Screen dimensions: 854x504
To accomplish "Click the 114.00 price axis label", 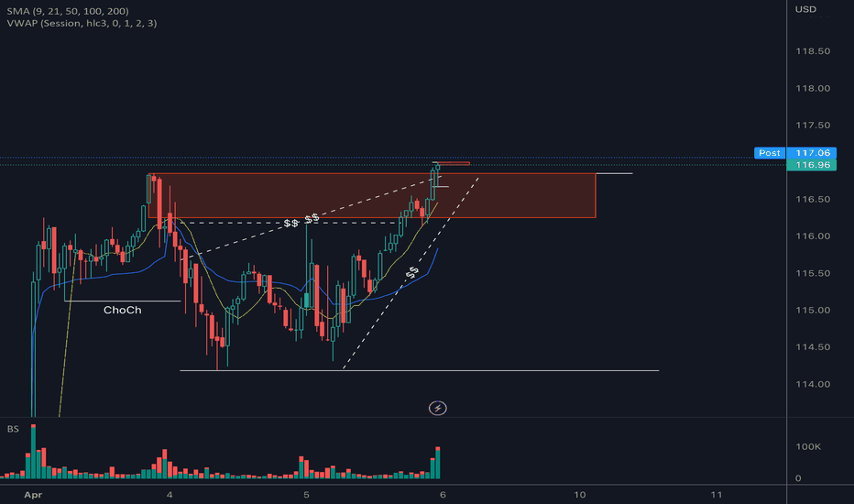I will click(x=813, y=384).
